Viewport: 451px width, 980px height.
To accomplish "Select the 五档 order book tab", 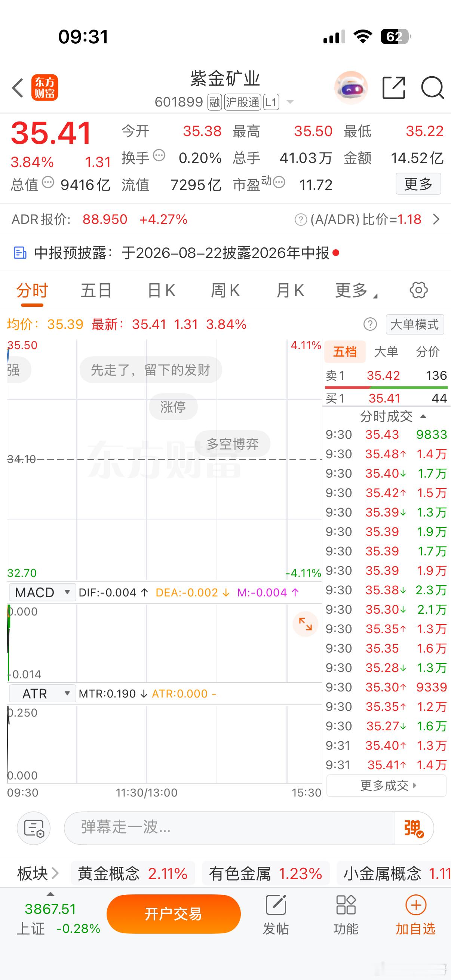I will (345, 351).
